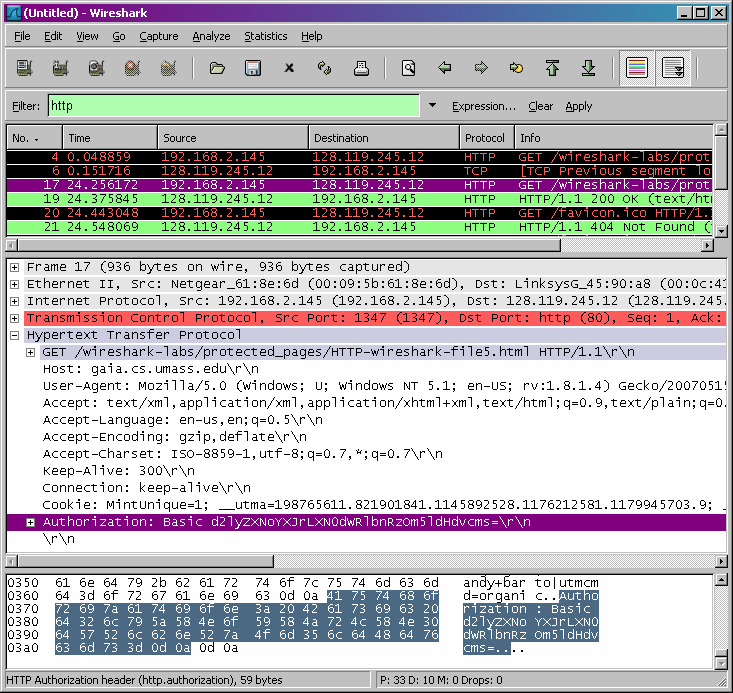733x693 pixels.
Task: Clear the display filter
Action: [540, 106]
